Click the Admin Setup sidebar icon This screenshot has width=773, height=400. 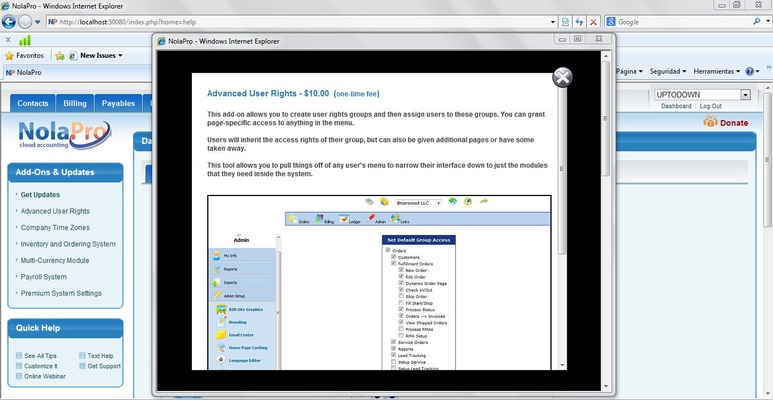(216, 295)
